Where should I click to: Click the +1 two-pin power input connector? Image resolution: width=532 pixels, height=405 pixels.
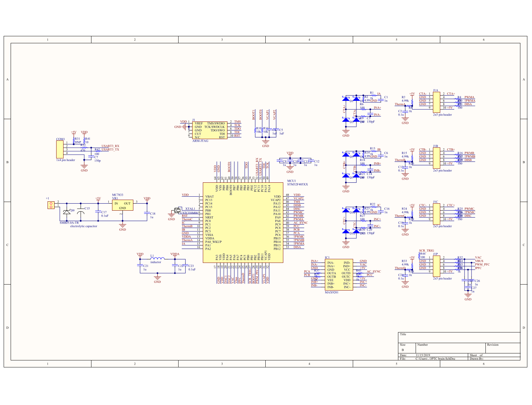(51, 205)
